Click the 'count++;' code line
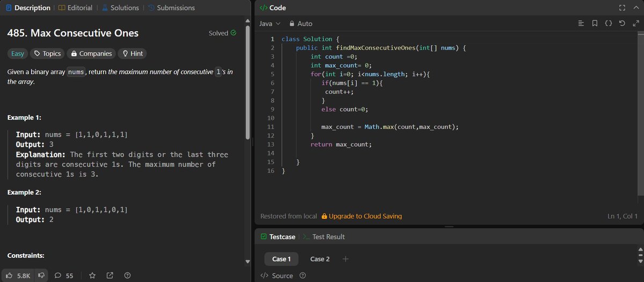The height and width of the screenshot is (282, 644). (x=340, y=92)
